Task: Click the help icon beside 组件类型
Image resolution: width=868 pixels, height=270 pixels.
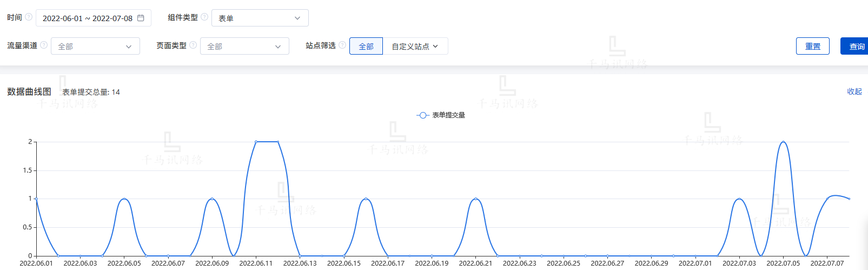Action: [204, 17]
